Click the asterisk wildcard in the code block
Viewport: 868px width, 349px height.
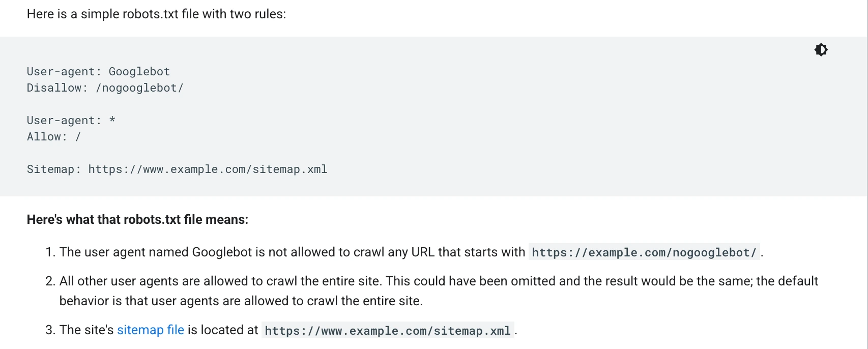(112, 121)
